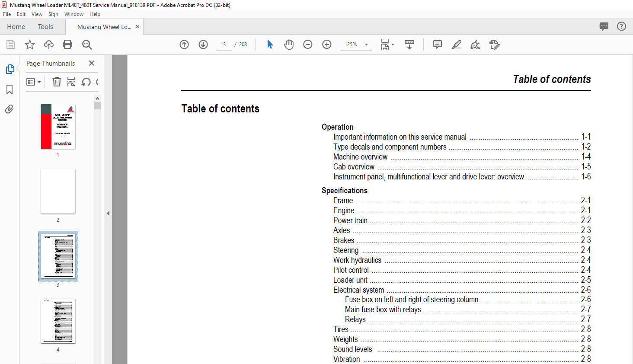Zoom out with minus button

click(308, 45)
